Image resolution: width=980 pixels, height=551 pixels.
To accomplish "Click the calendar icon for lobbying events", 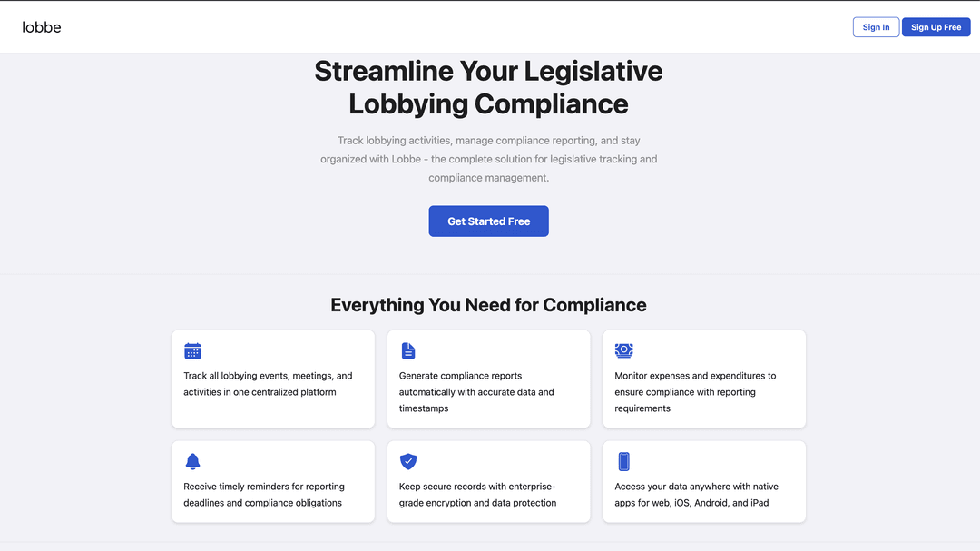I will pos(192,351).
